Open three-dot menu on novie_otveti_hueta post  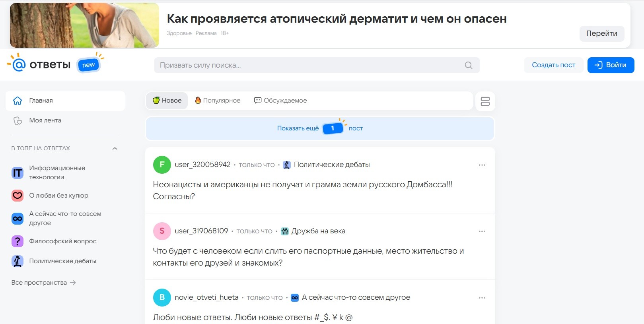click(x=482, y=298)
